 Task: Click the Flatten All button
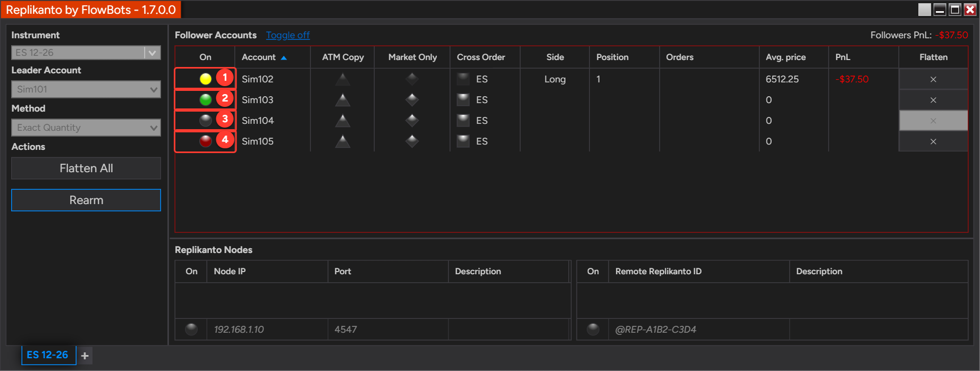pos(86,168)
